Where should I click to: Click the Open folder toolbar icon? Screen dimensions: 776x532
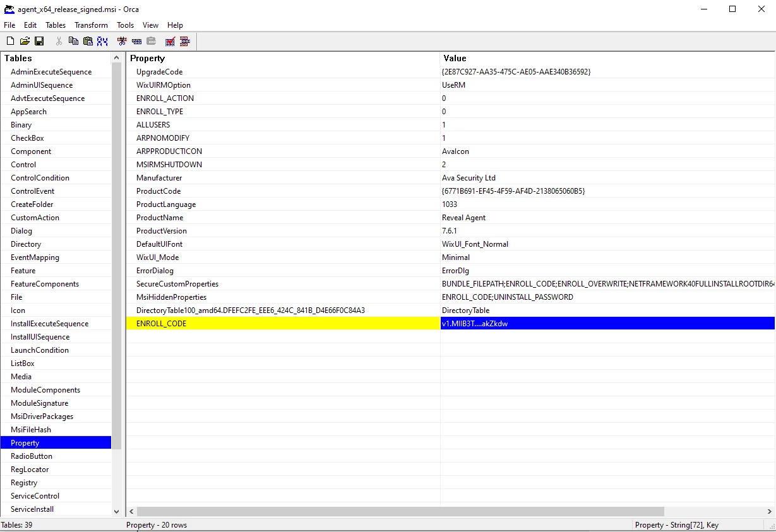tap(25, 41)
